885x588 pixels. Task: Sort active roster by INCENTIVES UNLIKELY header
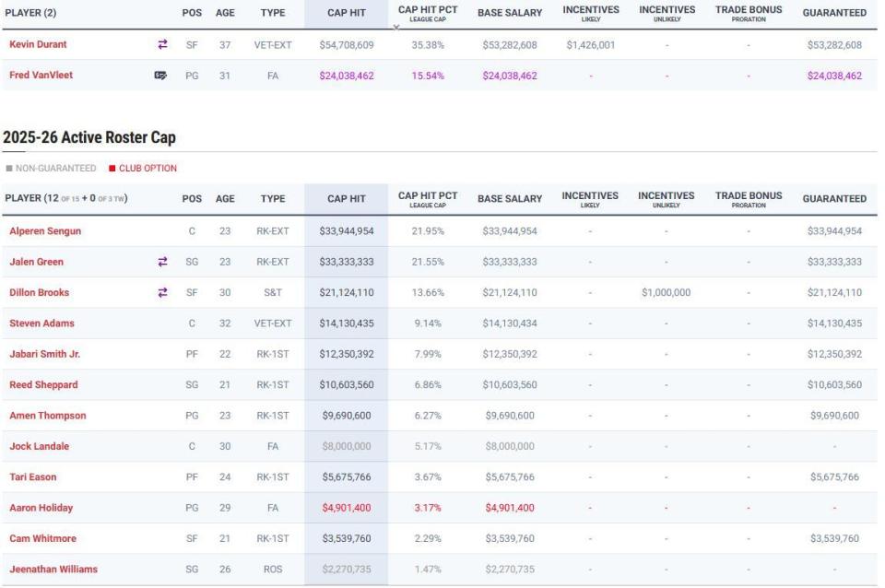pyautogui.click(x=666, y=199)
